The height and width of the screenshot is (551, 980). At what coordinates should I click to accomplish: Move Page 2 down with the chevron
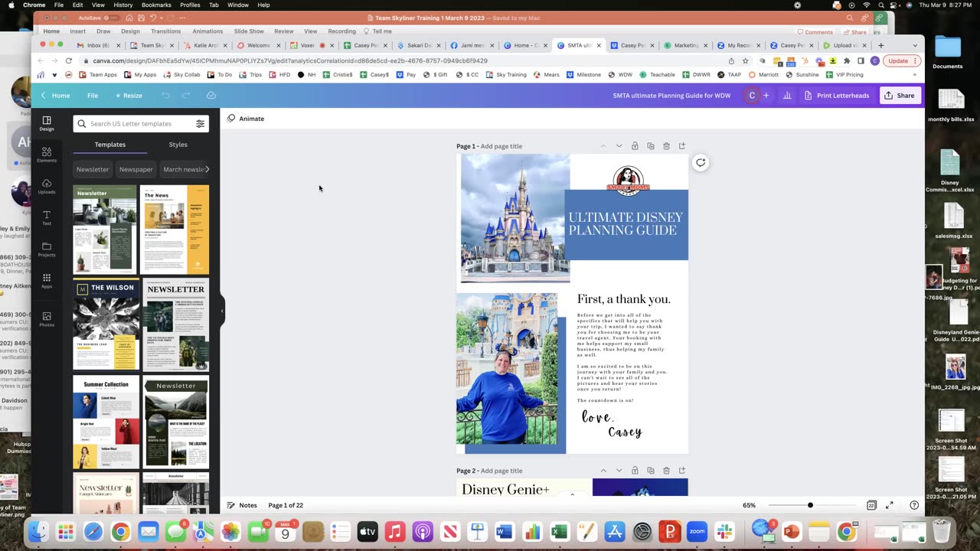(619, 471)
